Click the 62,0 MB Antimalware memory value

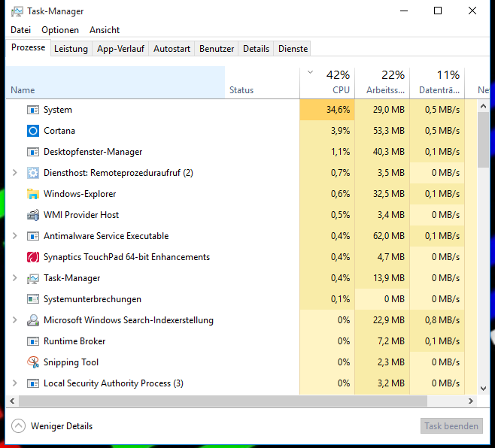[x=389, y=236]
